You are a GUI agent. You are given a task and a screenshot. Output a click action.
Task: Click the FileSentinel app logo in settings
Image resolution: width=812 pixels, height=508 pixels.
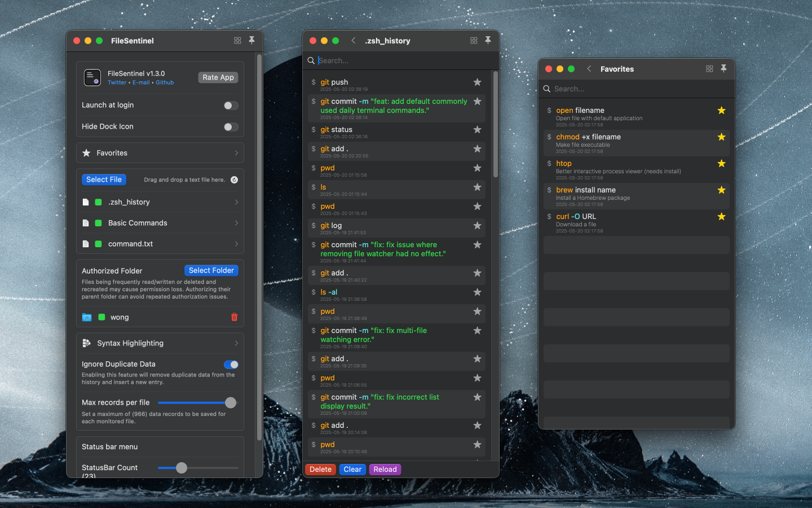91,77
